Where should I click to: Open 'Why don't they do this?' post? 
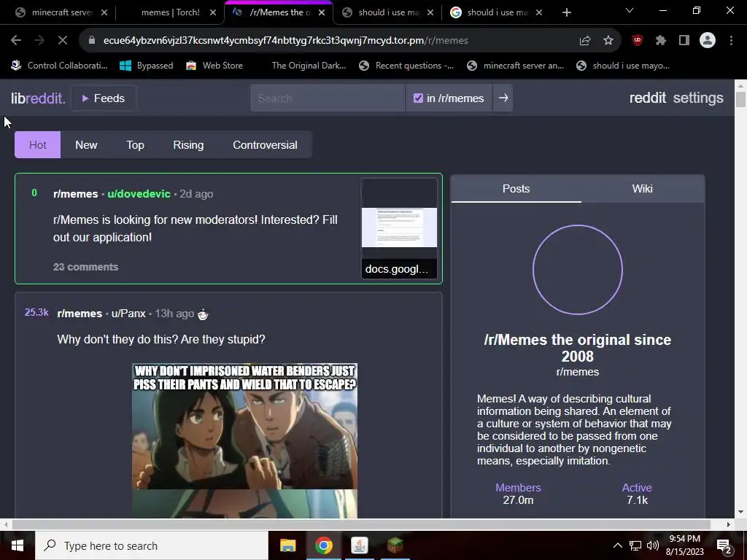pos(161,340)
